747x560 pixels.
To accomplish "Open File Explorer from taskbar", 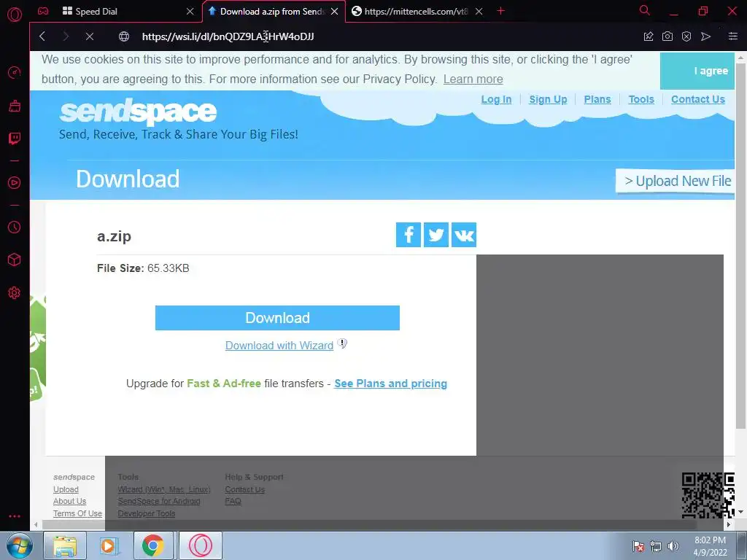I will coord(65,545).
